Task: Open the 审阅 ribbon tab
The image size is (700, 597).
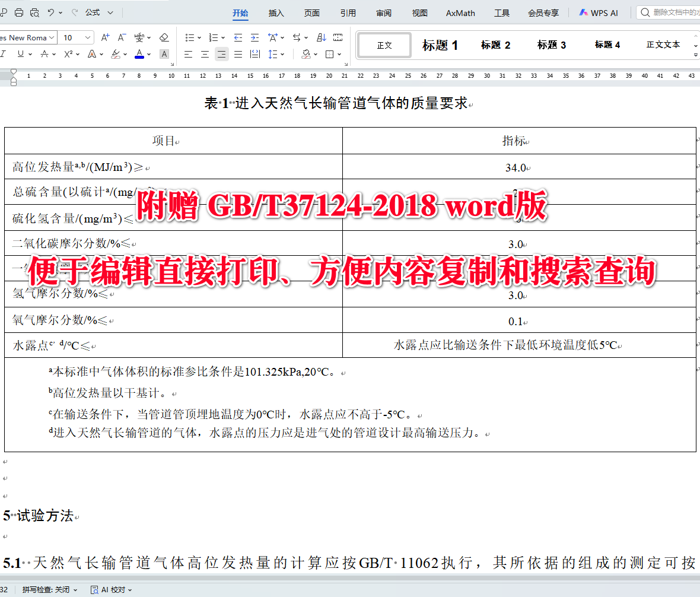Action: pos(383,12)
